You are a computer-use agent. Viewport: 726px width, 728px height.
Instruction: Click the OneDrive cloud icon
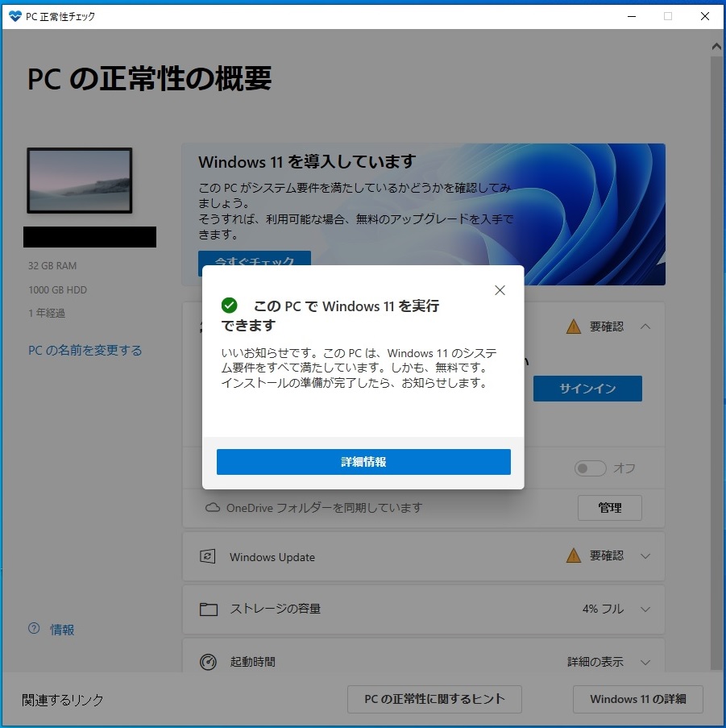point(213,507)
